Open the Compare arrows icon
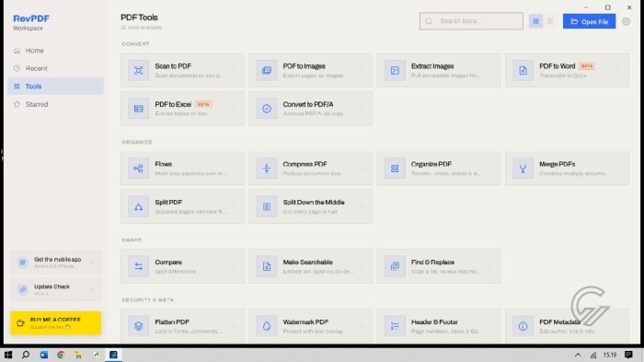Image resolution: width=644 pixels, height=362 pixels. (x=138, y=266)
